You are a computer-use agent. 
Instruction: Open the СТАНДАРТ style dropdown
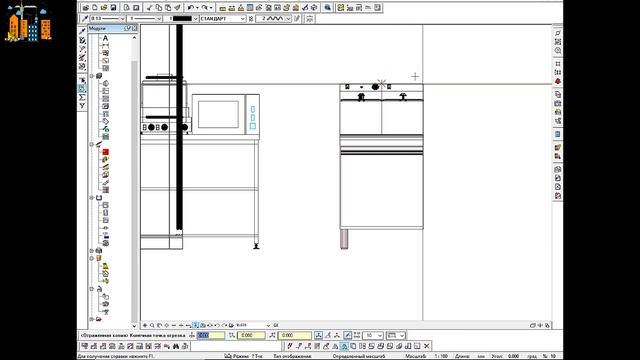point(242,19)
